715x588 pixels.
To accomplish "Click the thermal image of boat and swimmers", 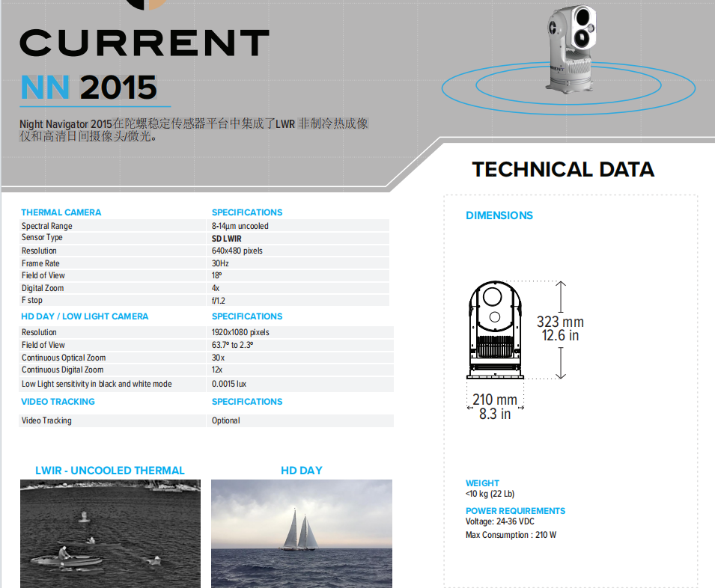I will (x=110, y=533).
